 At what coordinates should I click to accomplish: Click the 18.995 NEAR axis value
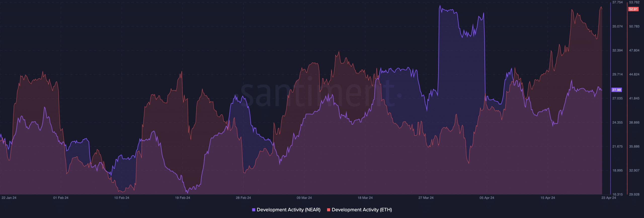point(618,170)
